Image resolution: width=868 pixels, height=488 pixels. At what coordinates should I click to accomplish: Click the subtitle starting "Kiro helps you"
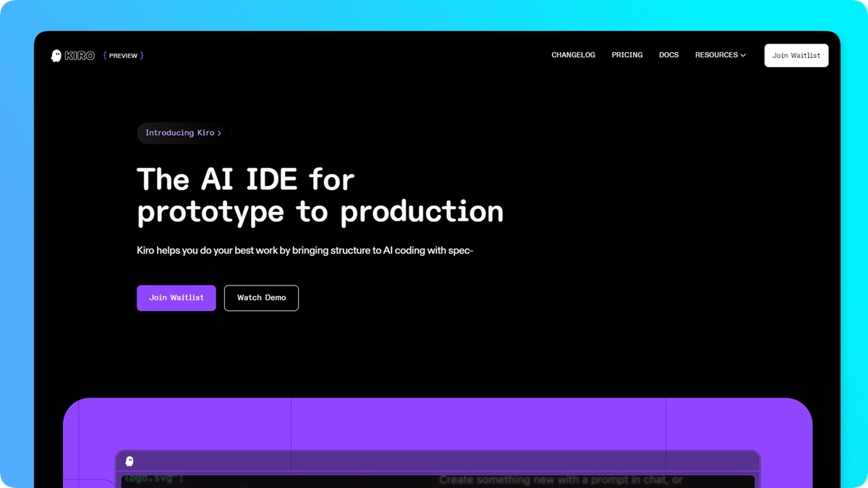(x=305, y=251)
